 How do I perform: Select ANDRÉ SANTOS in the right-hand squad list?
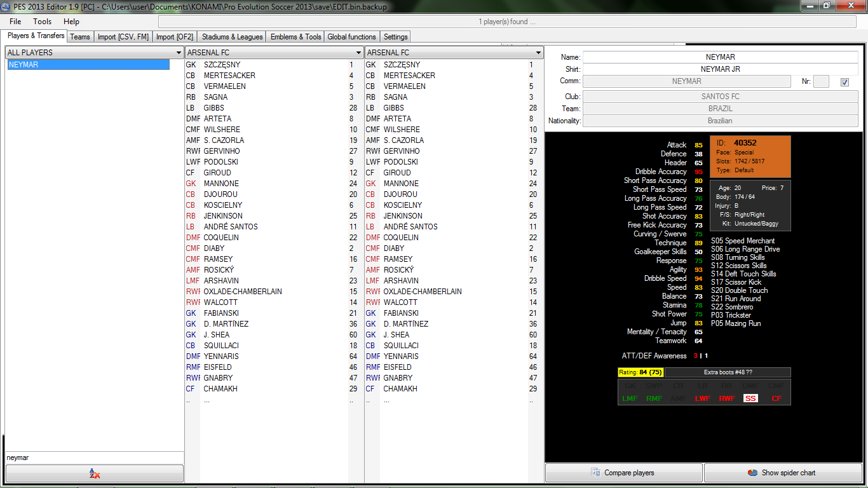[x=454, y=227]
